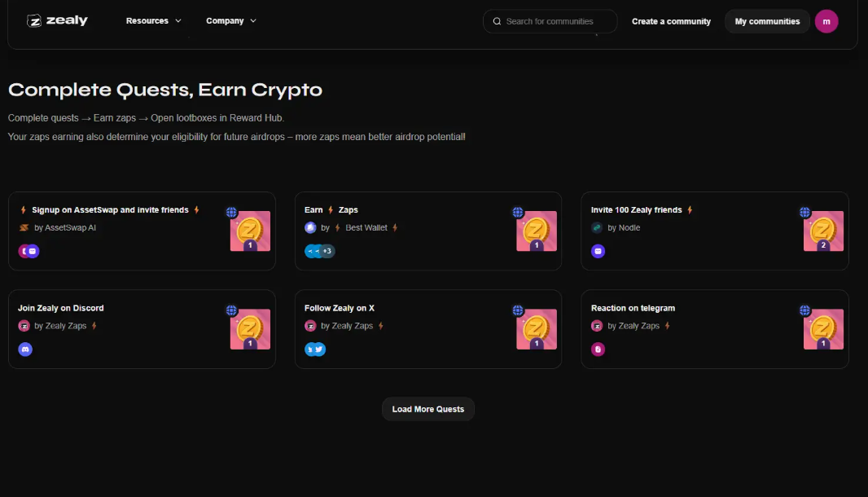The image size is (868, 497).
Task: Click the task icon on Reaction on telegram card
Action: point(598,349)
